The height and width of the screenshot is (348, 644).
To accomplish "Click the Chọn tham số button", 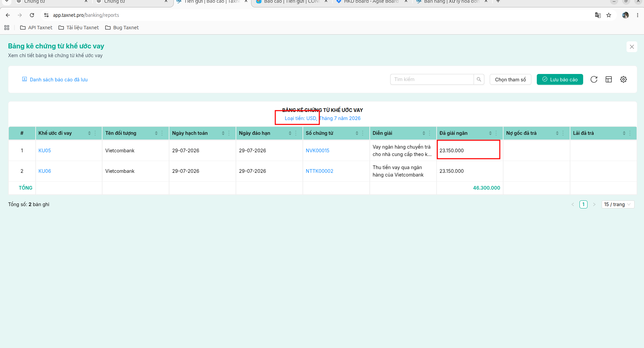I will 510,79.
